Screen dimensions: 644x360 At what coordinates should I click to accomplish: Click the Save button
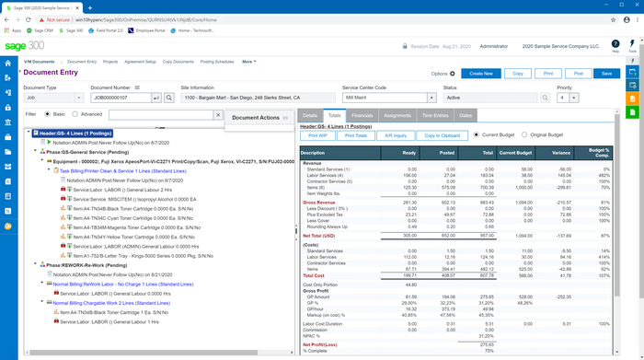point(606,74)
